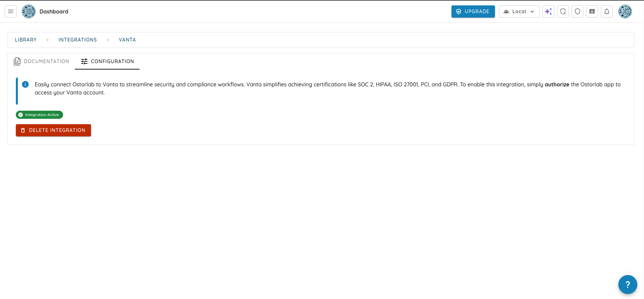
Task: Open the hamburger navigation menu
Action: 10,11
